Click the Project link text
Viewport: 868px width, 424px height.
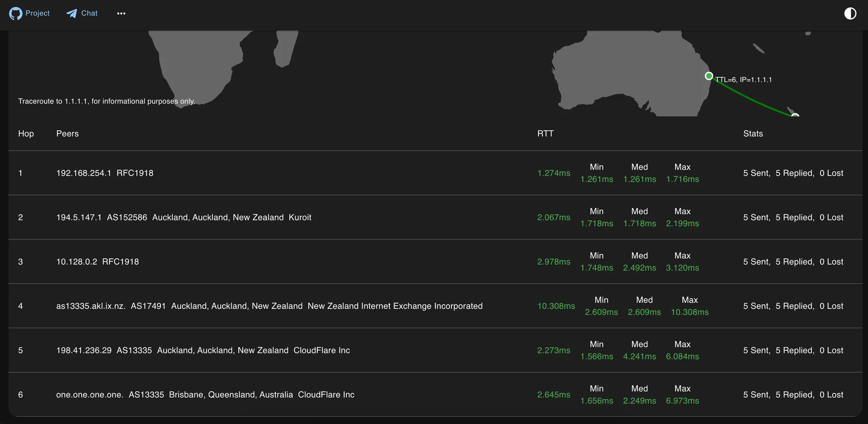click(38, 14)
